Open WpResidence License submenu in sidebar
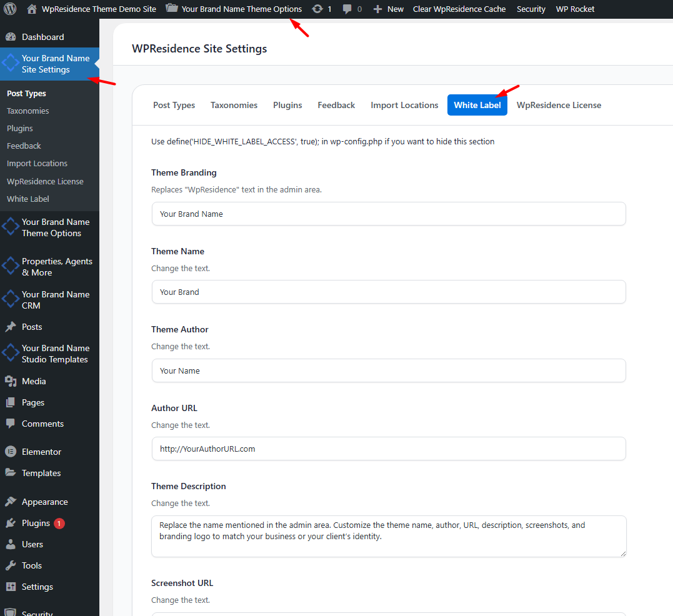This screenshot has width=673, height=616. 45,181
